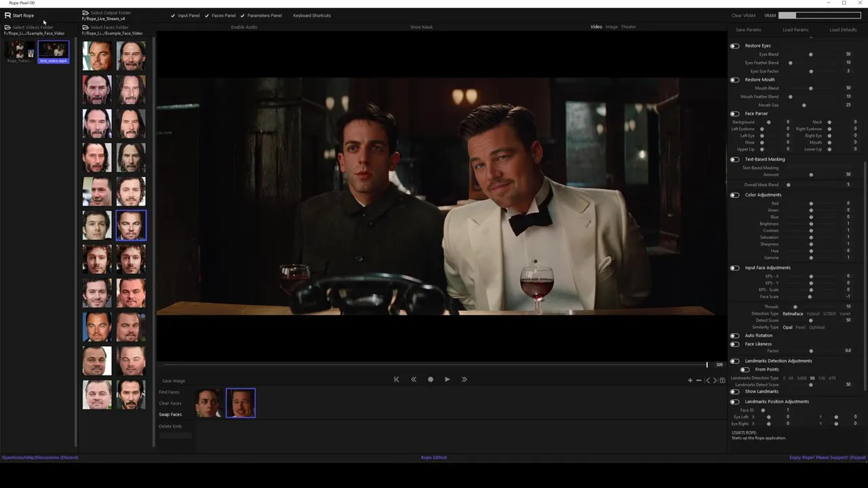The image size is (868, 488).
Task: Click Save Params
Action: (749, 30)
